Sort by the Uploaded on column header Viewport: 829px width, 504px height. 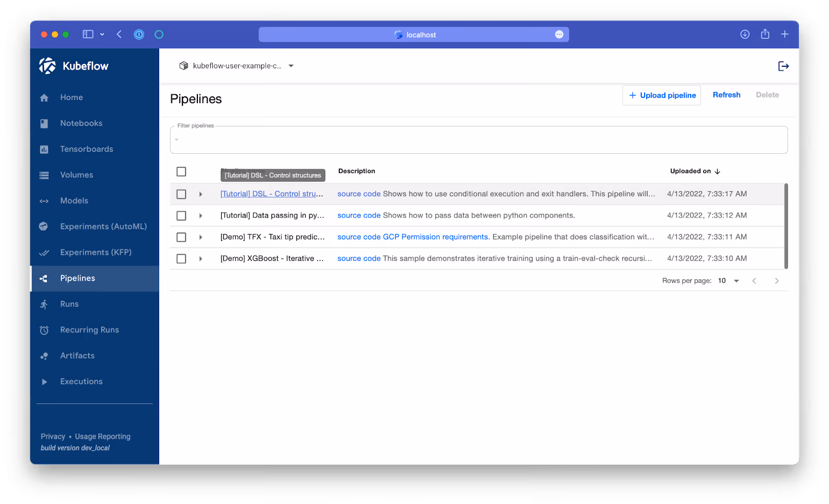tap(691, 171)
